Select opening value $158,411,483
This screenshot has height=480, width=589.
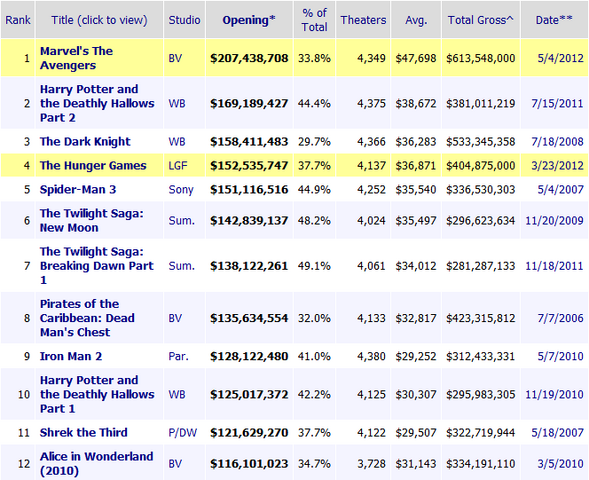click(249, 142)
